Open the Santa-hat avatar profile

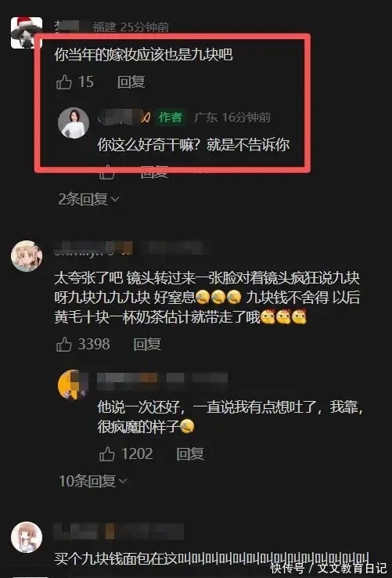[x=26, y=32]
